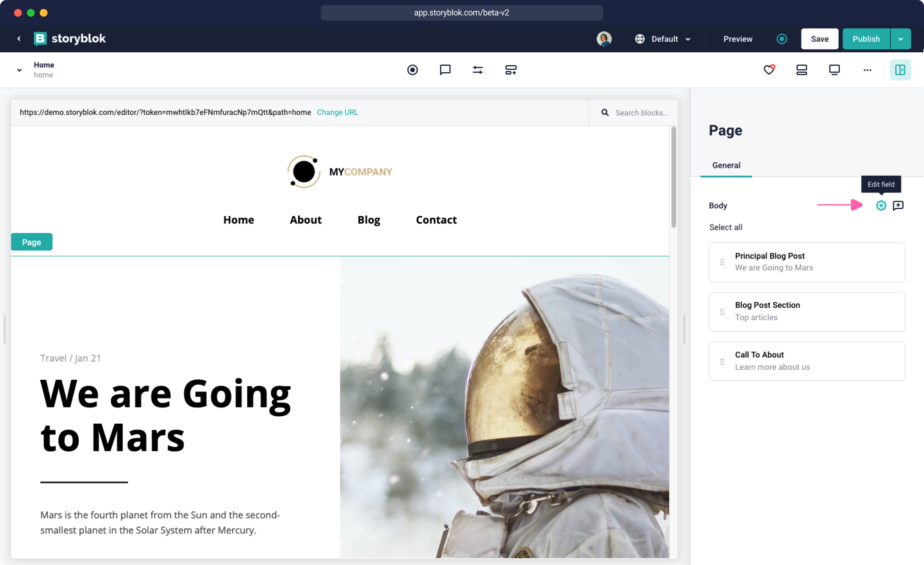Expand the Home story chevron
924x565 pixels.
coord(19,70)
